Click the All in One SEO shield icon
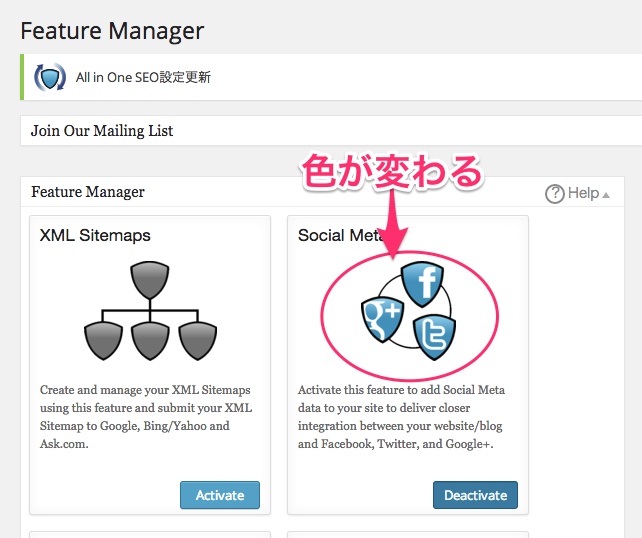The width and height of the screenshot is (642, 538). tap(50, 77)
